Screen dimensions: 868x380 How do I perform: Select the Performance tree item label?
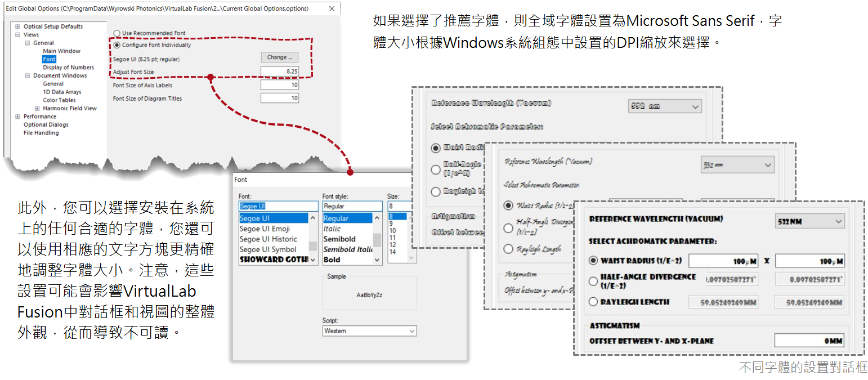point(40,117)
